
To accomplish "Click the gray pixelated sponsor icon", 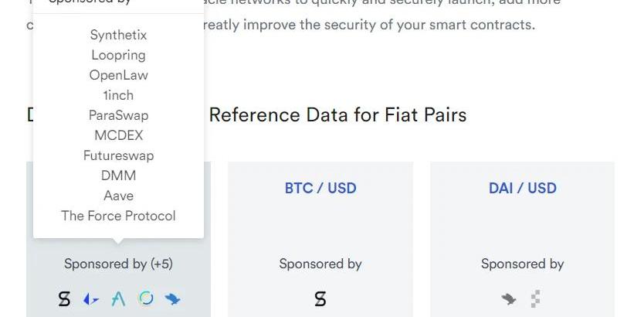I will (535, 298).
